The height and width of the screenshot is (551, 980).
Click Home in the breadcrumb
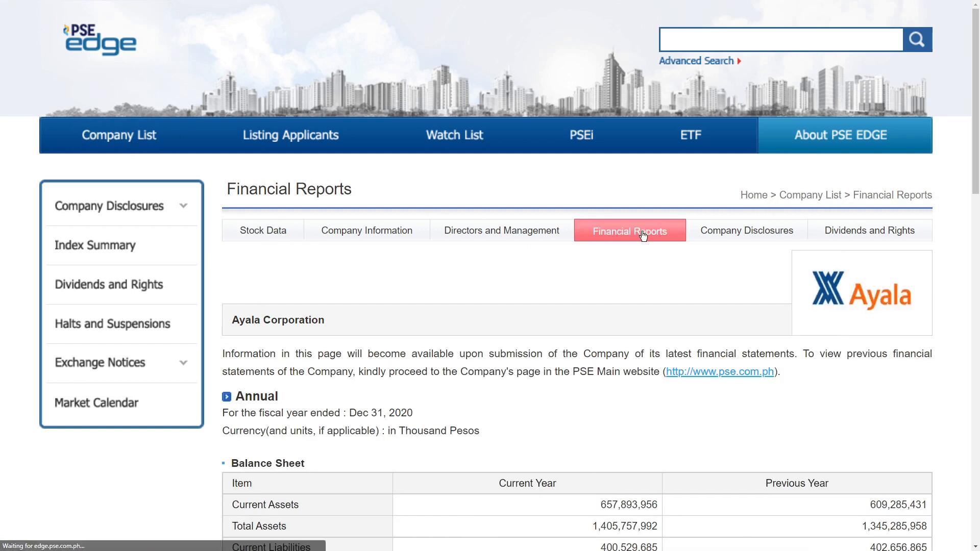pos(754,195)
